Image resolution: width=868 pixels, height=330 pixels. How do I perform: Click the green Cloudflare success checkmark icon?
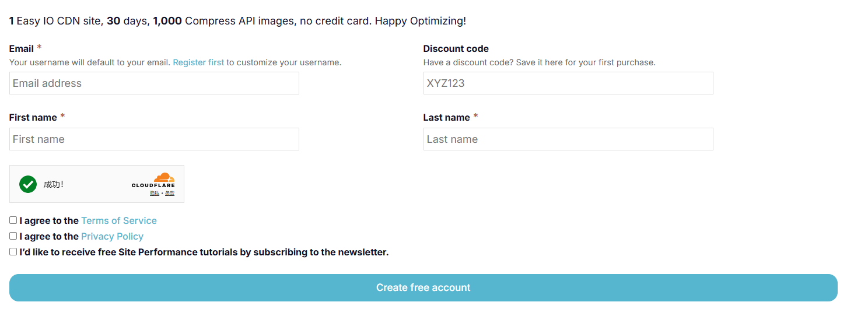(x=28, y=184)
